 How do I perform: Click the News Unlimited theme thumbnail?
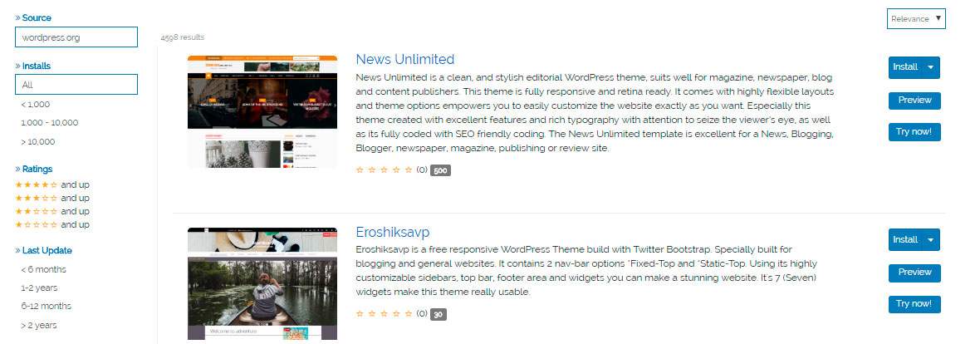click(x=262, y=111)
